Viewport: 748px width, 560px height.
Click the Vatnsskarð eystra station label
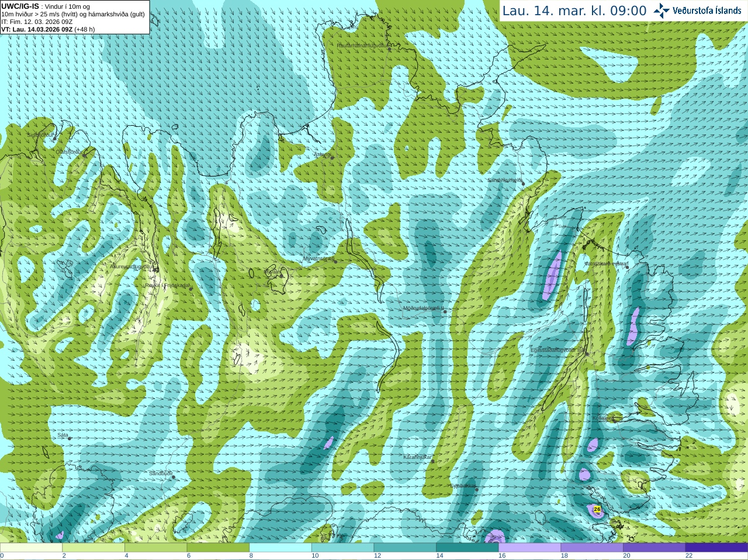point(606,264)
